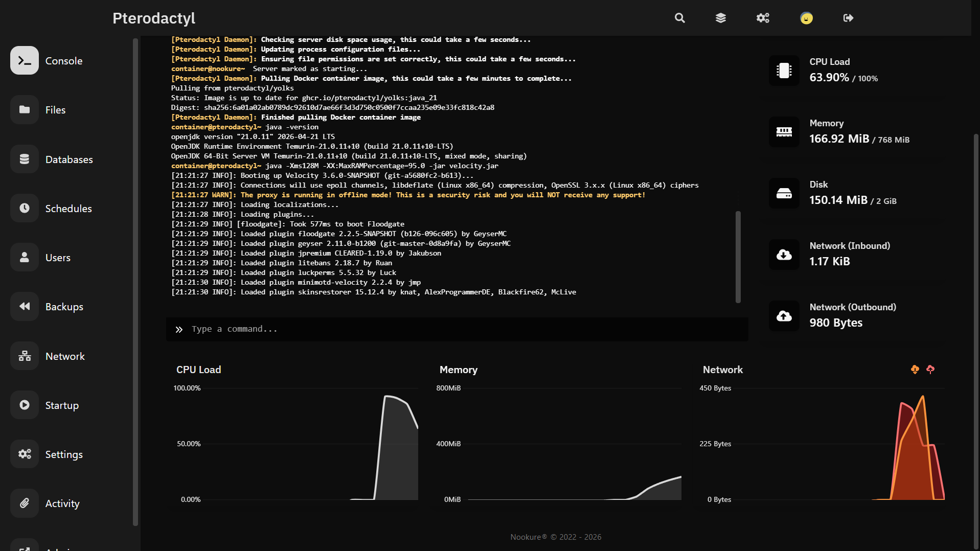This screenshot has height=551, width=980.
Task: Click the page vertical scrollbar on right edge
Action: pyautogui.click(x=976, y=342)
